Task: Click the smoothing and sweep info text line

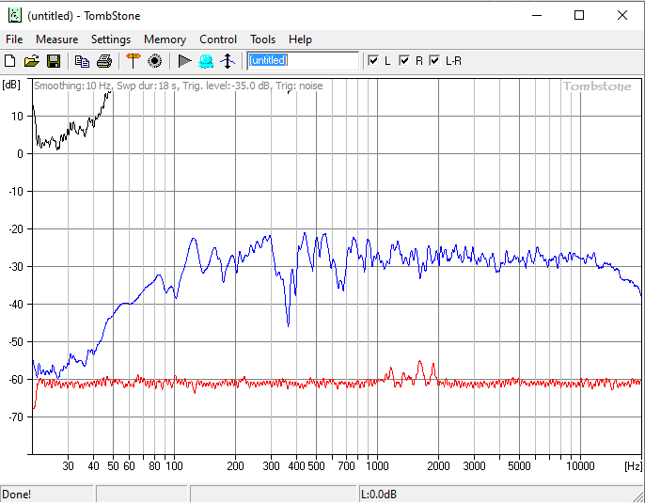Action: pyautogui.click(x=178, y=86)
